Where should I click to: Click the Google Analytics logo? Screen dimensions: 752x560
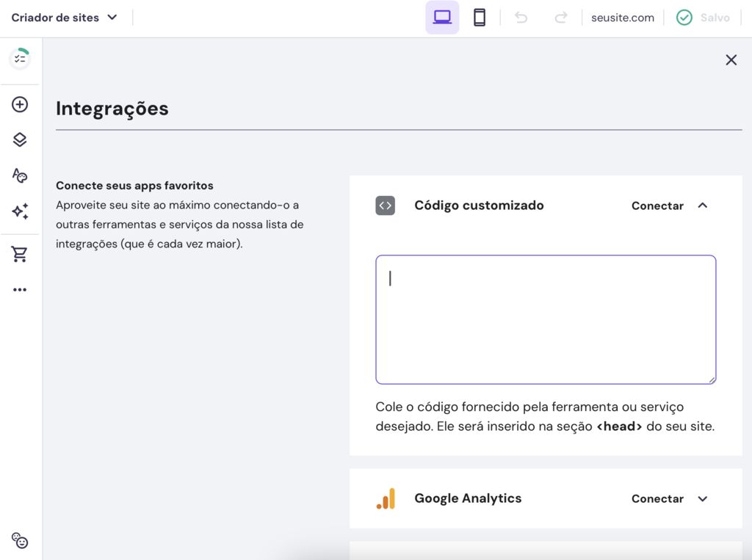[x=385, y=498]
